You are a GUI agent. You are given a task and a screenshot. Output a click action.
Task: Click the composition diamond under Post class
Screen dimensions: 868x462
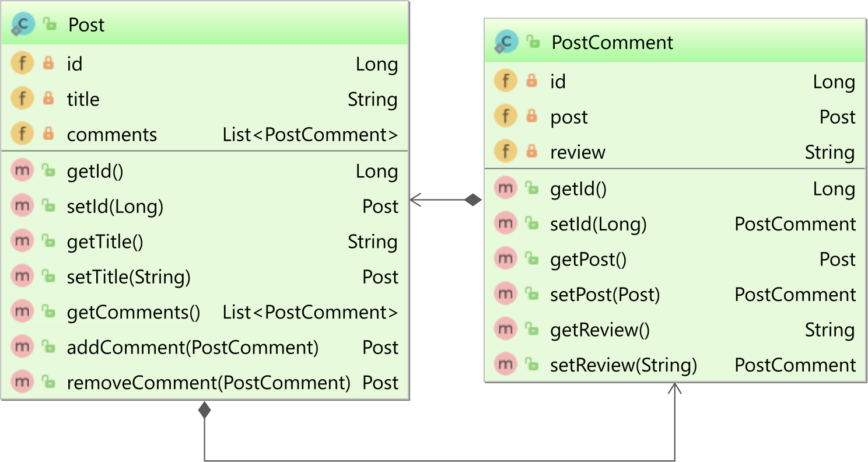pos(204,410)
